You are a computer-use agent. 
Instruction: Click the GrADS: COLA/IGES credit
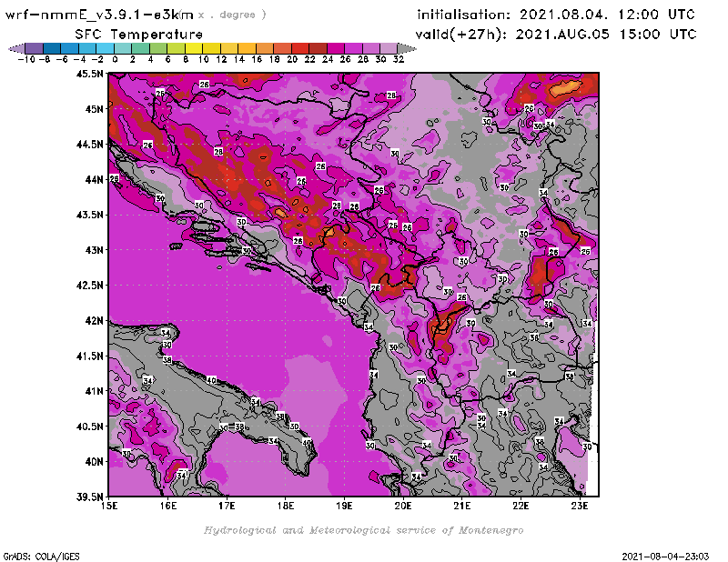[x=42, y=557]
